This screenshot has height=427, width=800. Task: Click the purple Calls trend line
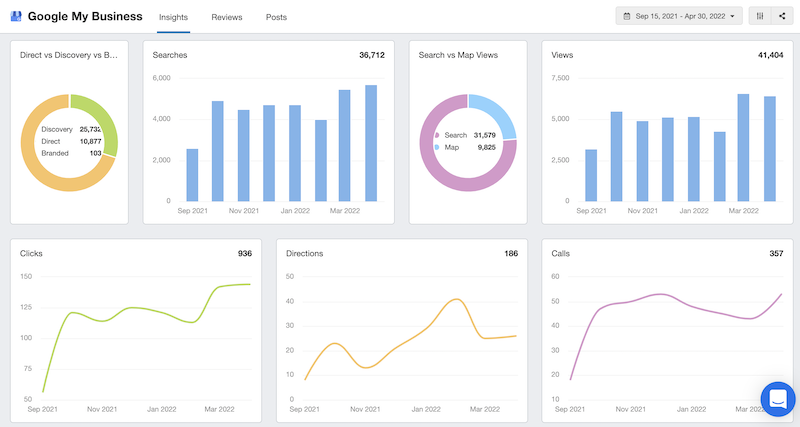(x=663, y=295)
